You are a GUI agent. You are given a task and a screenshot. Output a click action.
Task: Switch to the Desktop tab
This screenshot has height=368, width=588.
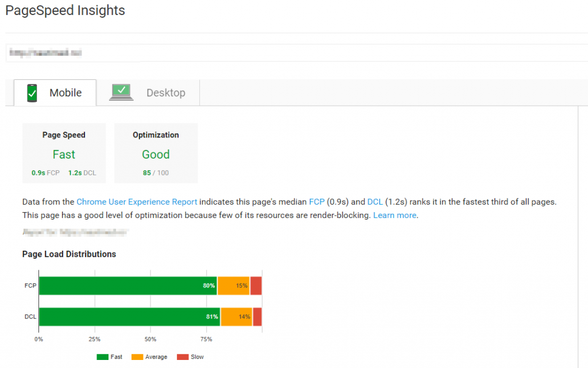pos(148,93)
